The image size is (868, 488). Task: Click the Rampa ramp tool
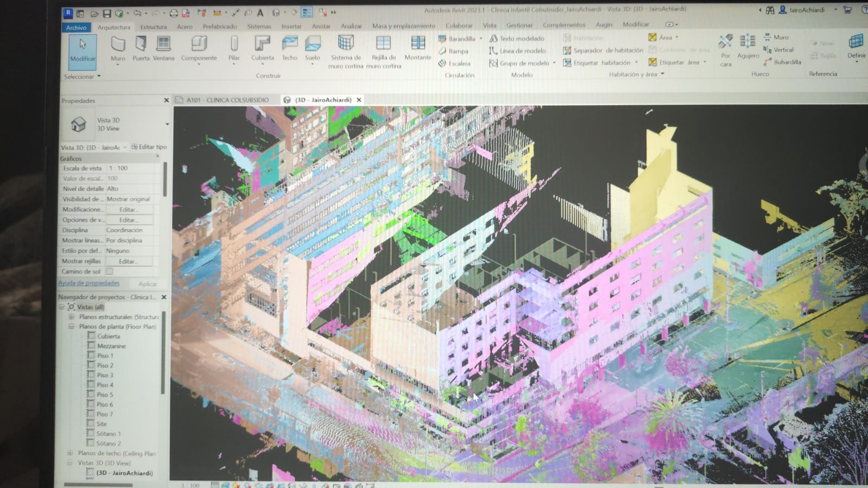453,51
